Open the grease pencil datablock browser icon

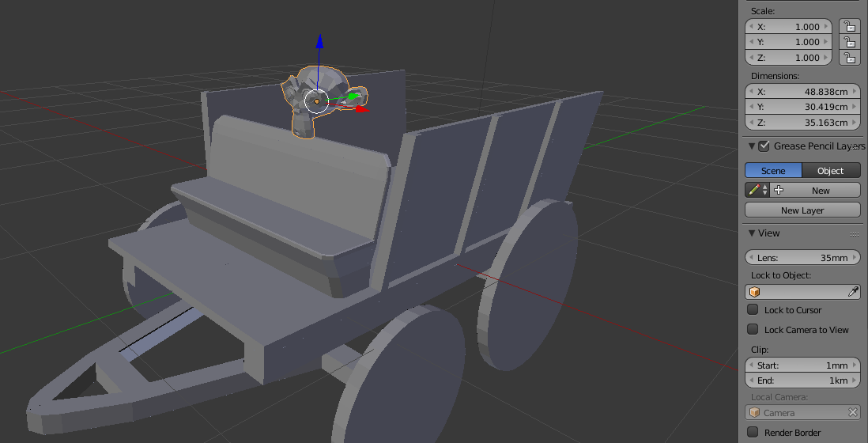pos(757,190)
